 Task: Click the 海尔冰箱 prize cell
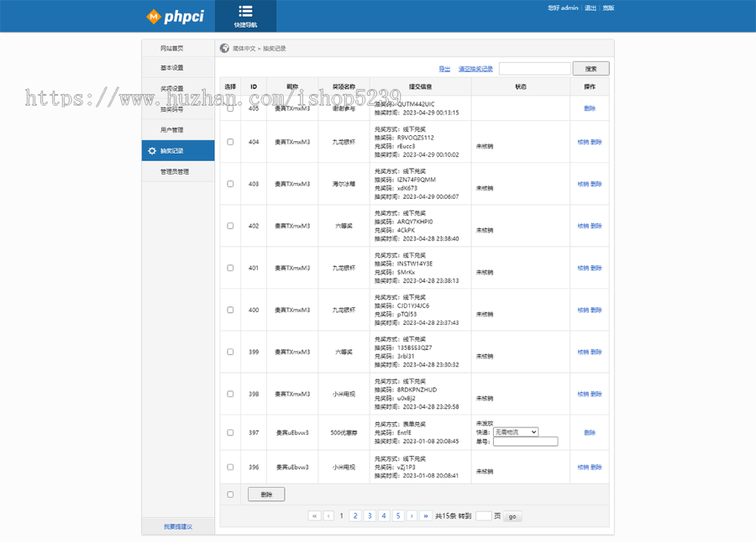[344, 184]
